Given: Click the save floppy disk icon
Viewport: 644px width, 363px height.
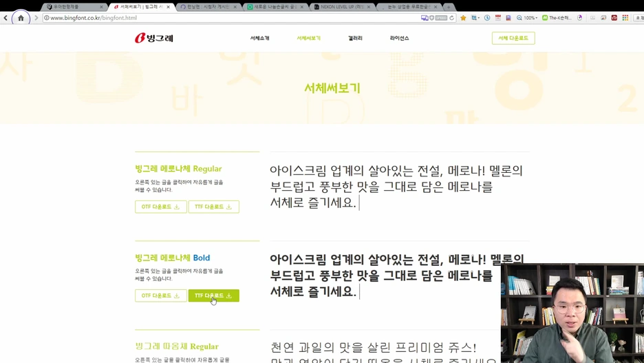Looking at the screenshot, I should pos(508,18).
